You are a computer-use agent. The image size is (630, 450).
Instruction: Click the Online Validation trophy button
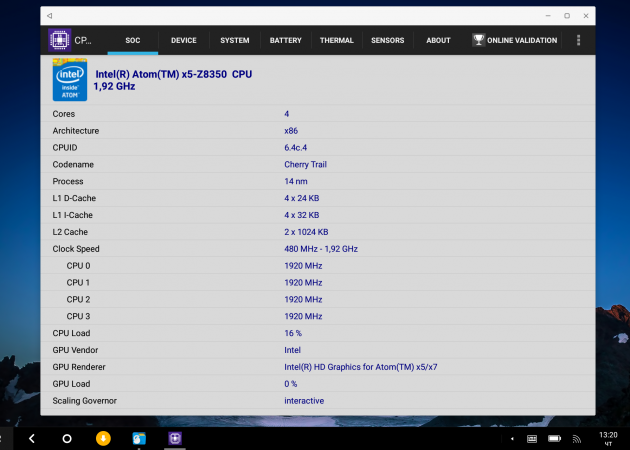514,40
